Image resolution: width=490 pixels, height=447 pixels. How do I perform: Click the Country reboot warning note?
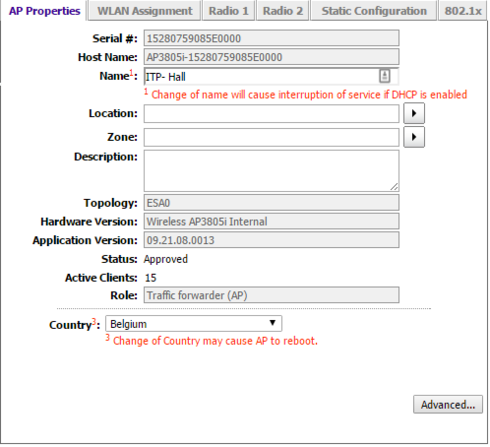click(212, 340)
